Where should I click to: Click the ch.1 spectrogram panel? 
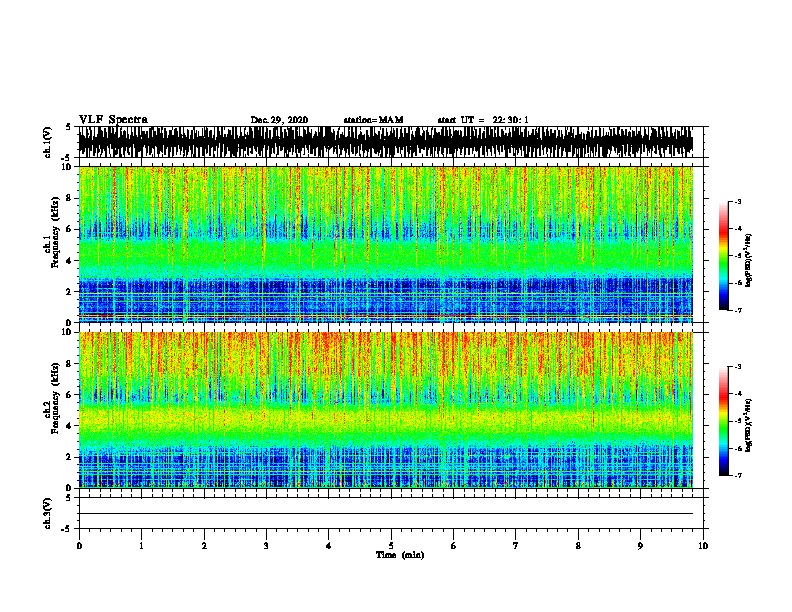[x=386, y=244]
